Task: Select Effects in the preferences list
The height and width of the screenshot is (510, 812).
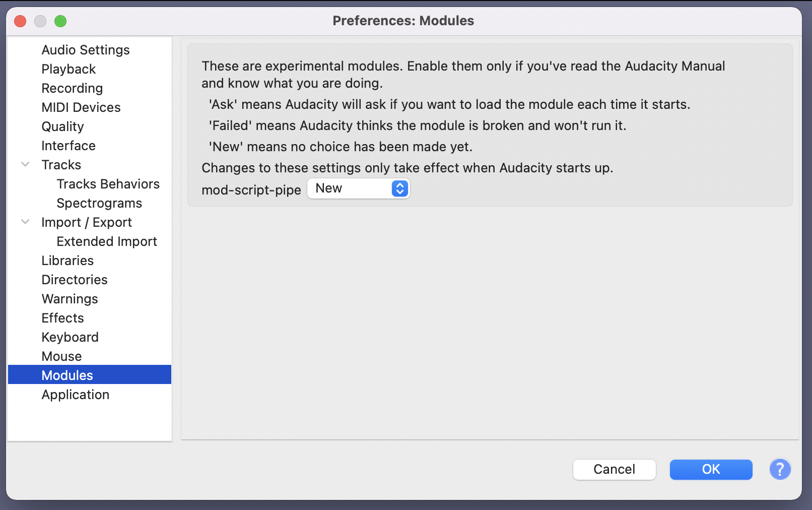Action: point(62,318)
